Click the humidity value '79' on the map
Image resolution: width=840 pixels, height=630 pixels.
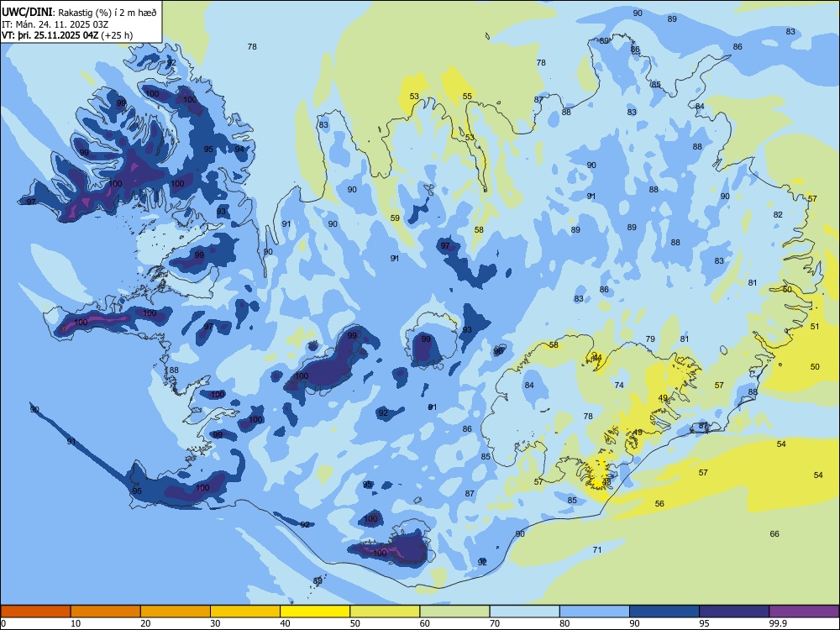[x=650, y=339]
